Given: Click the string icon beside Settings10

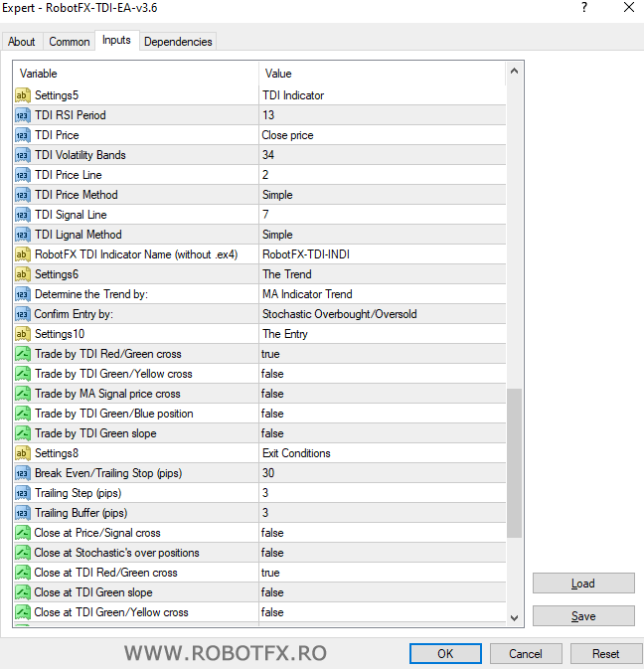Looking at the screenshot, I should click(x=23, y=334).
